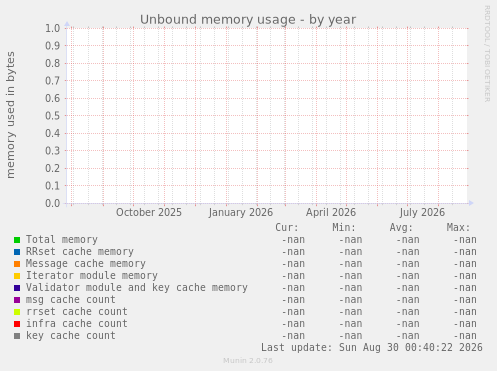Viewport: 497px width, 371px height.
Task: Click the gray key cache count swatch
Action: click(x=17, y=336)
